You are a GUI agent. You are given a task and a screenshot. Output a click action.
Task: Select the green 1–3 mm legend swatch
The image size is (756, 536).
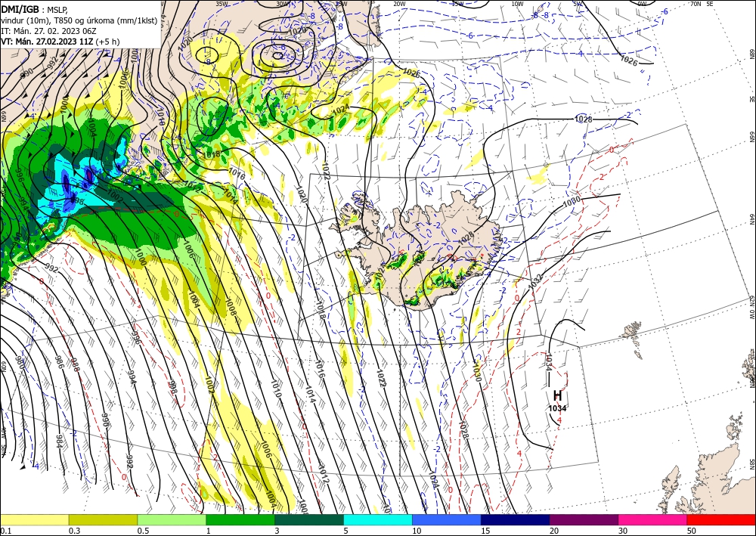pos(240,519)
